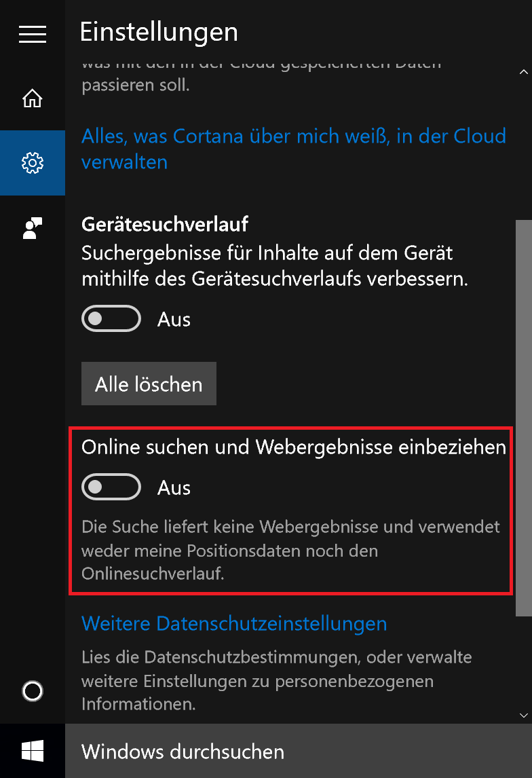Click the Gerätesuchverlauf section heading
Screen dimensions: 532x778
point(165,223)
